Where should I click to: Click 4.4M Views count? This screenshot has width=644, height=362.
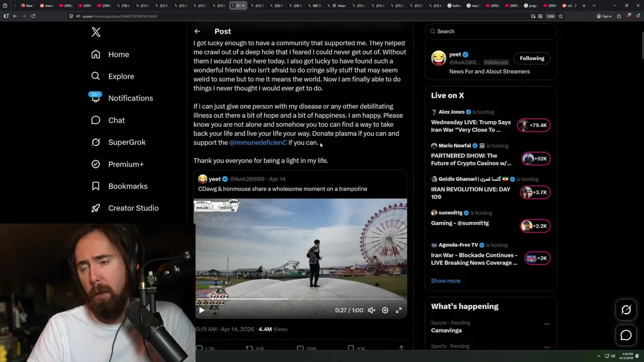pos(273,329)
